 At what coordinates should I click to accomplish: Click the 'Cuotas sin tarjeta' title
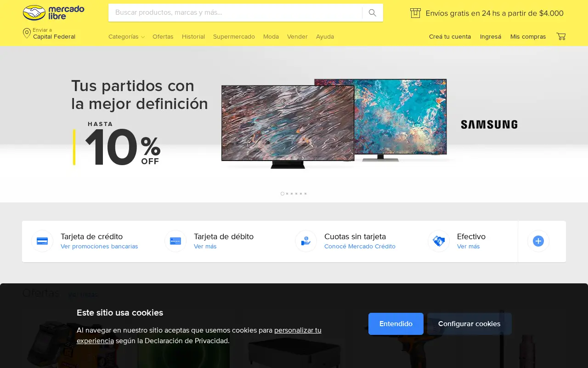coord(355,236)
